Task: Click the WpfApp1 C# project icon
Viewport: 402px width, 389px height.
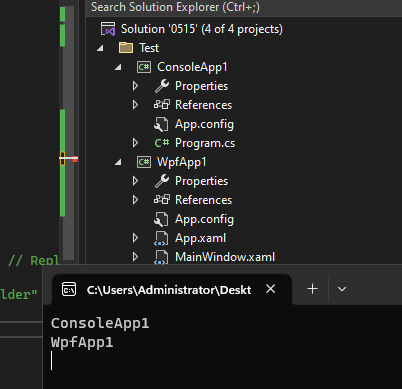Action: tap(144, 162)
